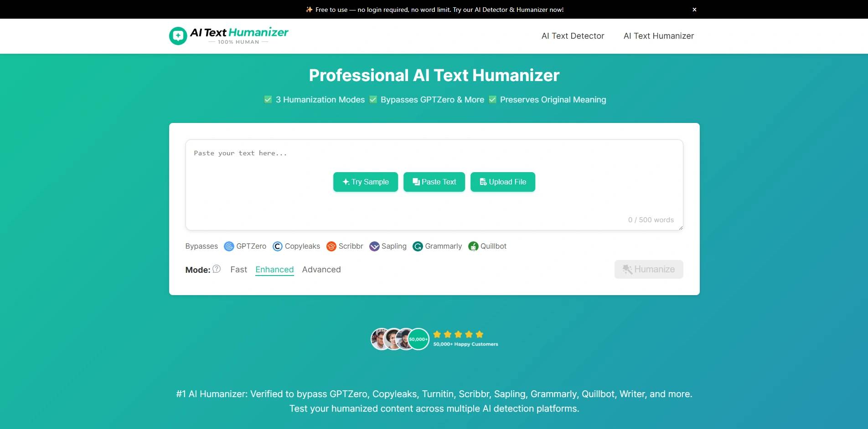Click the Try Sample button

365,182
